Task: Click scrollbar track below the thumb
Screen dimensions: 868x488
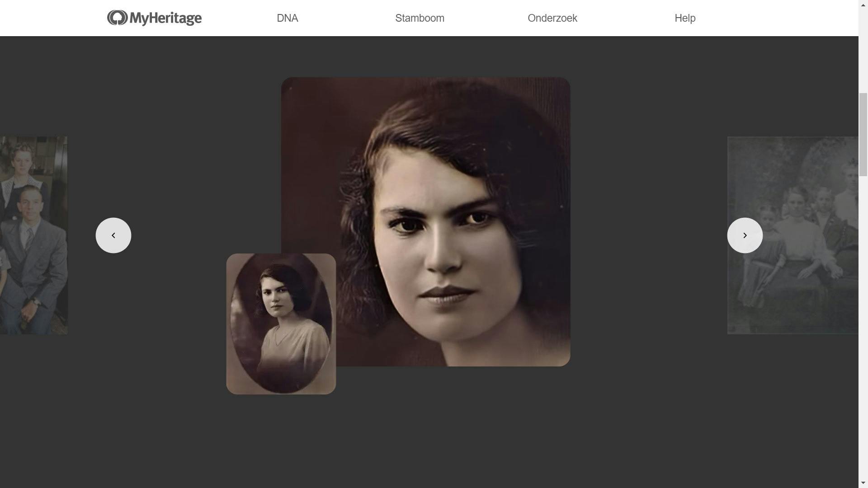Action: (x=863, y=316)
